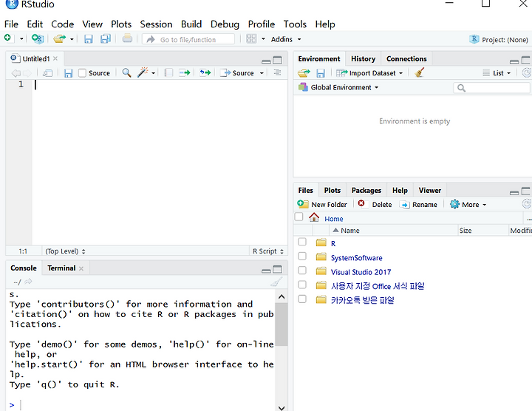Switch to the History tab
The image size is (532, 411).
click(x=363, y=58)
